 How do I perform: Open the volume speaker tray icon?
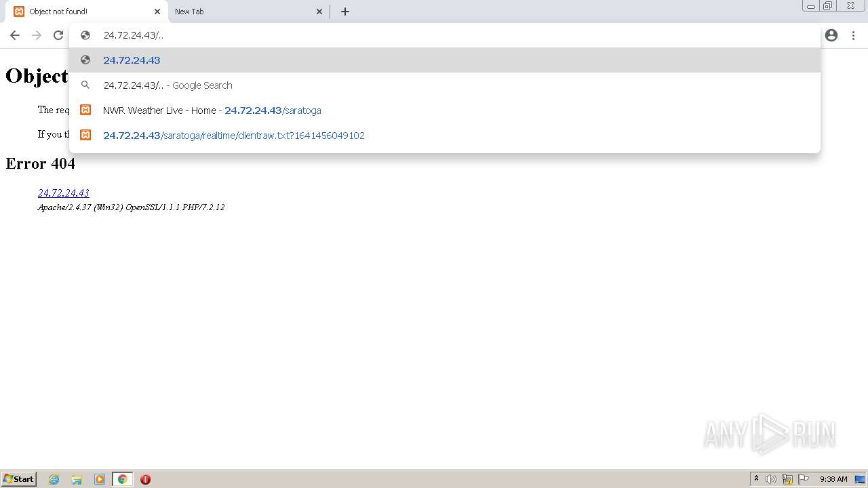771,479
